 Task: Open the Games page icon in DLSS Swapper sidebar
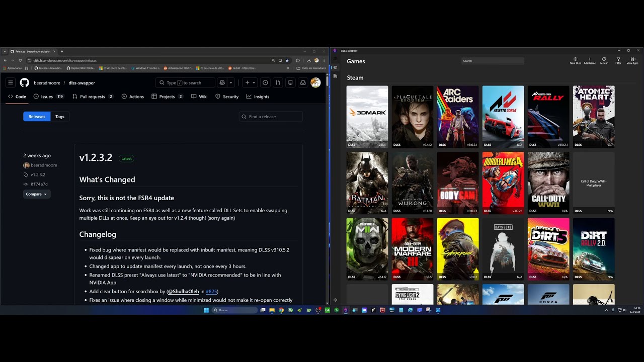pyautogui.click(x=335, y=67)
